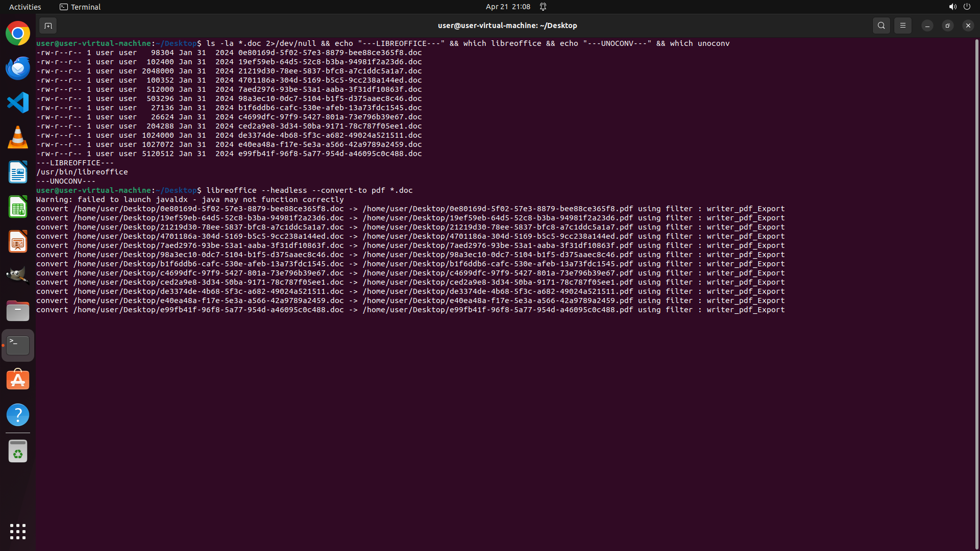The height and width of the screenshot is (551, 980).
Task: Launch Visual Studio Code from the dock
Action: 18,103
